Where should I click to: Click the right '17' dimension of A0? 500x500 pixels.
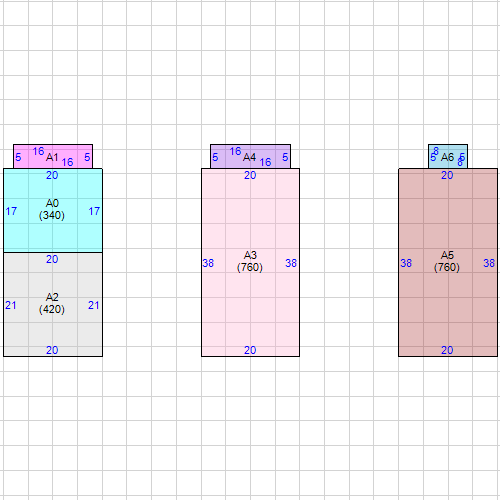pyautogui.click(x=94, y=211)
